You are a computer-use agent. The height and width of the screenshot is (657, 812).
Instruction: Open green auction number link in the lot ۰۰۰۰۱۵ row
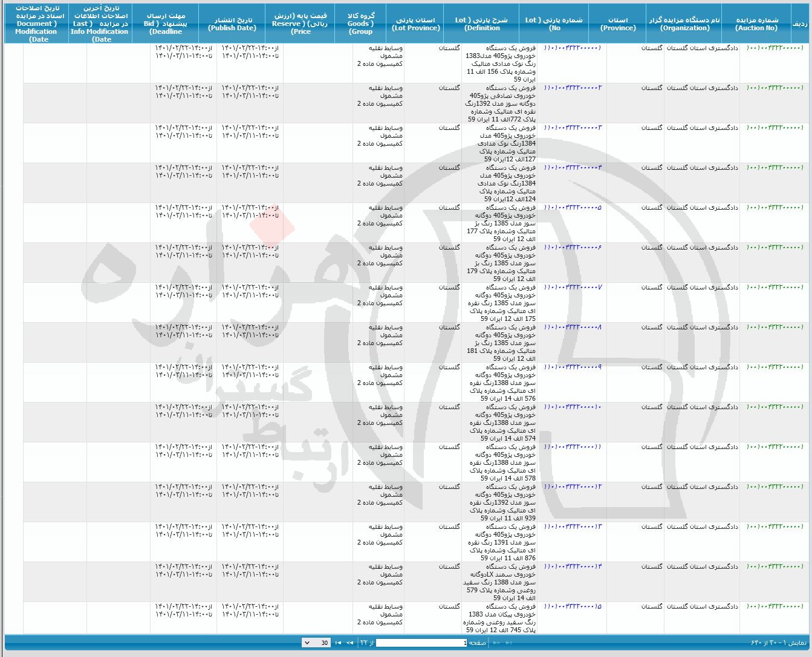pyautogui.click(x=775, y=606)
